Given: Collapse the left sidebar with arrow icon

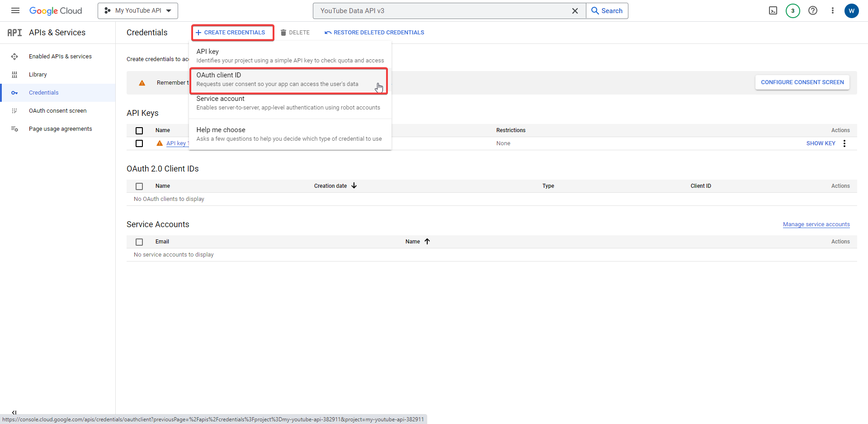Looking at the screenshot, I should (x=14, y=412).
